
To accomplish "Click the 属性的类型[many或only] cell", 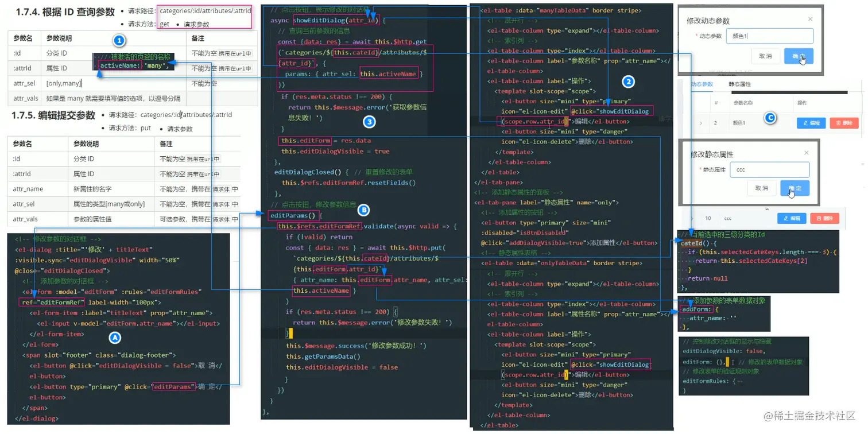I will point(111,203).
